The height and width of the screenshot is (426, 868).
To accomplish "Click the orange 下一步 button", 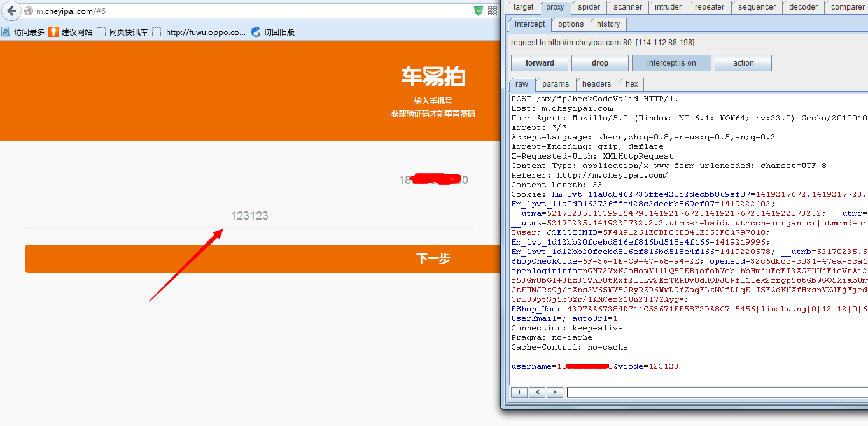I will 262,259.
